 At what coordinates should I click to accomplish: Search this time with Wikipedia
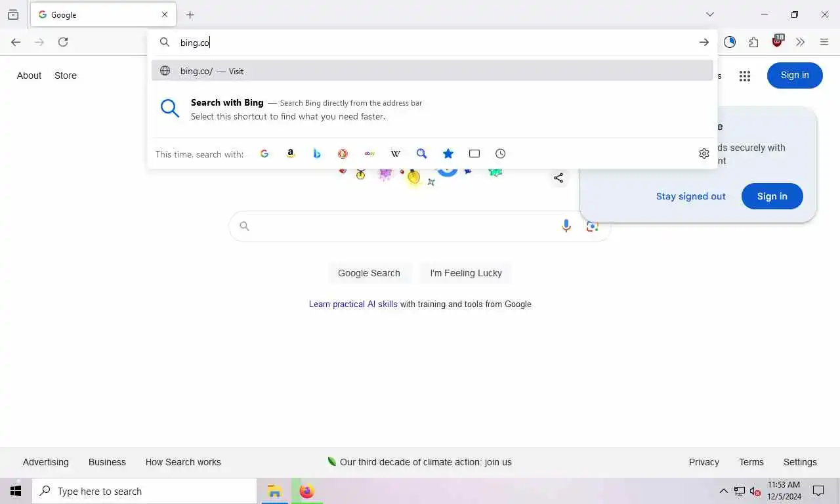(x=396, y=154)
